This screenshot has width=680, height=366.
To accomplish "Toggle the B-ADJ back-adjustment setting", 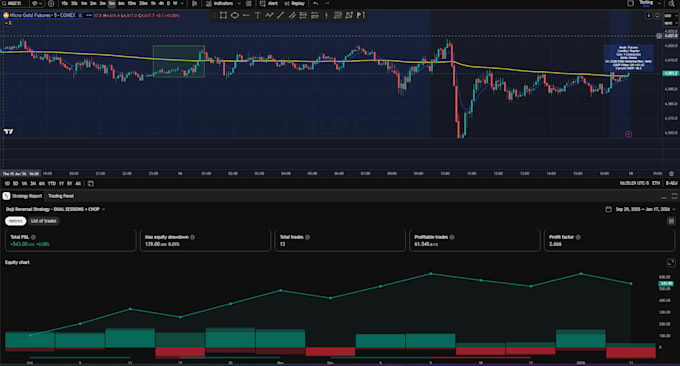I will tap(671, 183).
